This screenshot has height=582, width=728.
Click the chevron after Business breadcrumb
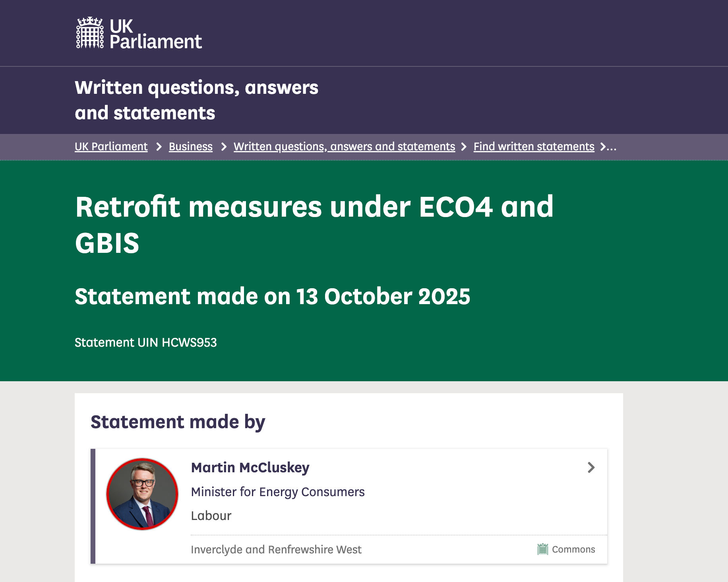[x=224, y=147]
